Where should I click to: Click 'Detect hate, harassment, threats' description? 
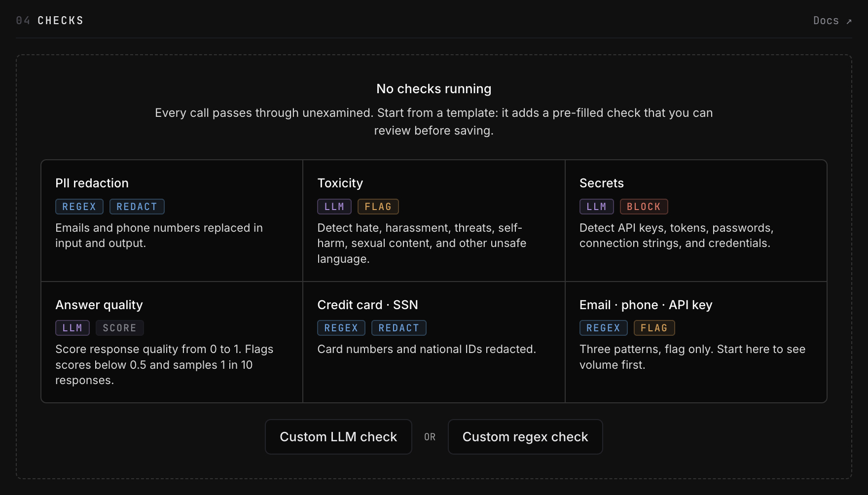422,244
